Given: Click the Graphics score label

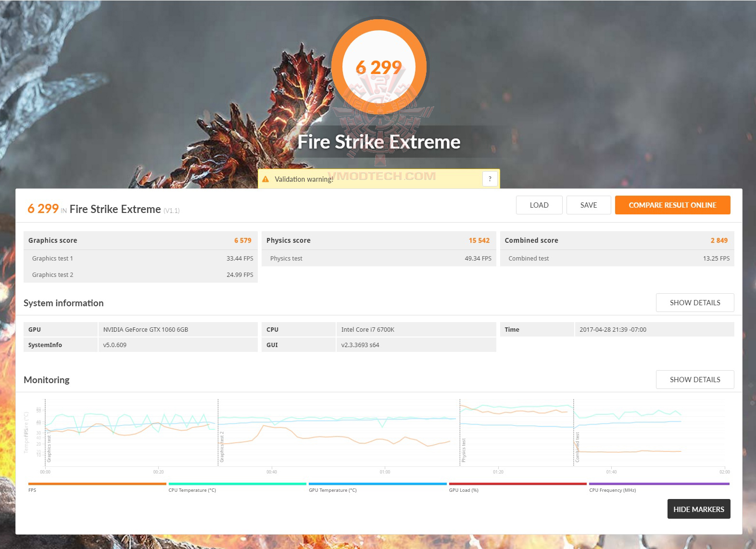Looking at the screenshot, I should [53, 240].
